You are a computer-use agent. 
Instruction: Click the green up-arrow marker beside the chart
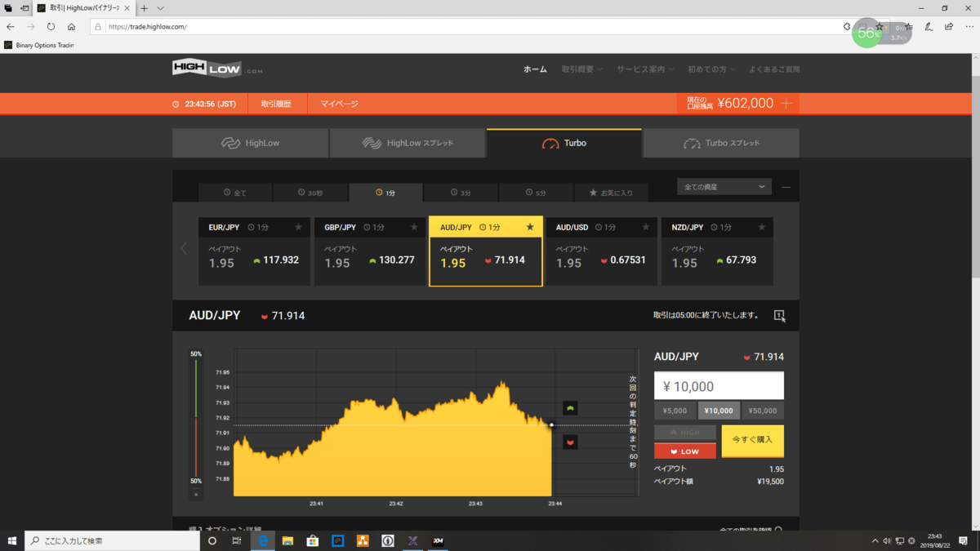(x=570, y=408)
